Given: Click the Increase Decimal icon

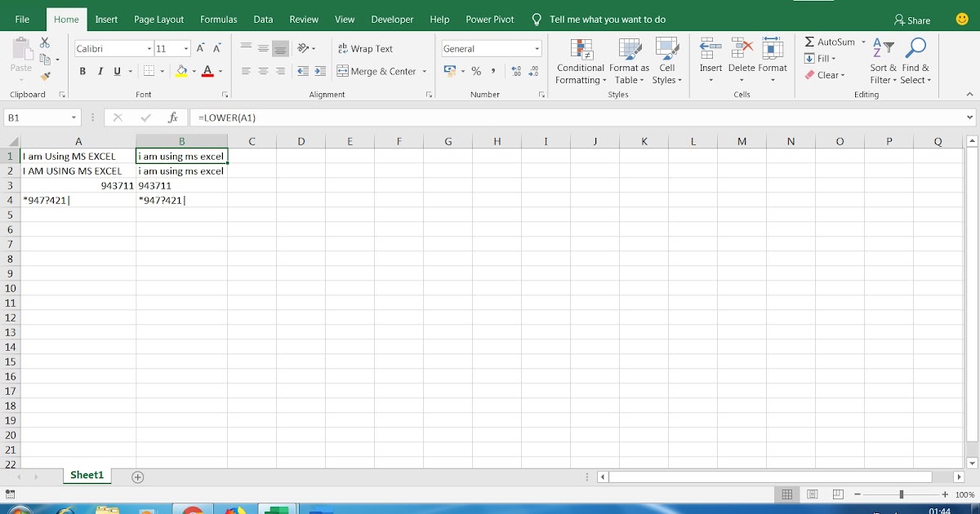Looking at the screenshot, I should pyautogui.click(x=514, y=71).
